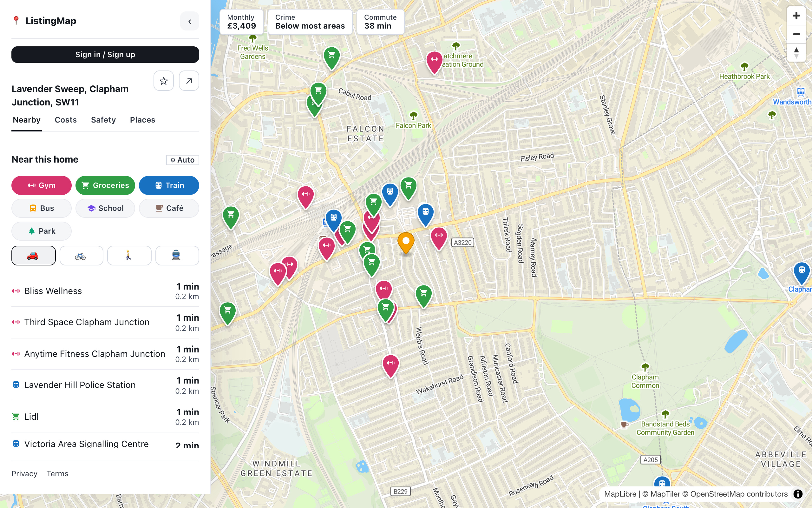
Task: Open Third Space Clapham Junction list entry
Action: (105, 322)
